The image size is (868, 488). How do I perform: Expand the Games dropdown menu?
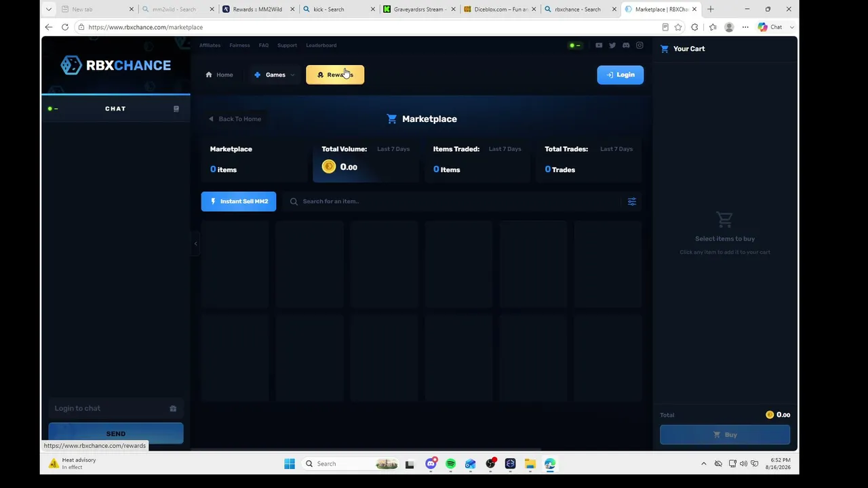click(275, 75)
